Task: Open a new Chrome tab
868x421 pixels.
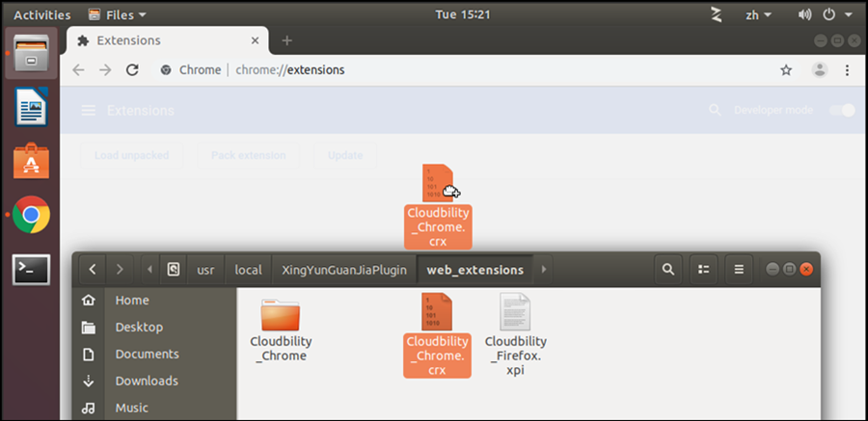Action: point(286,40)
